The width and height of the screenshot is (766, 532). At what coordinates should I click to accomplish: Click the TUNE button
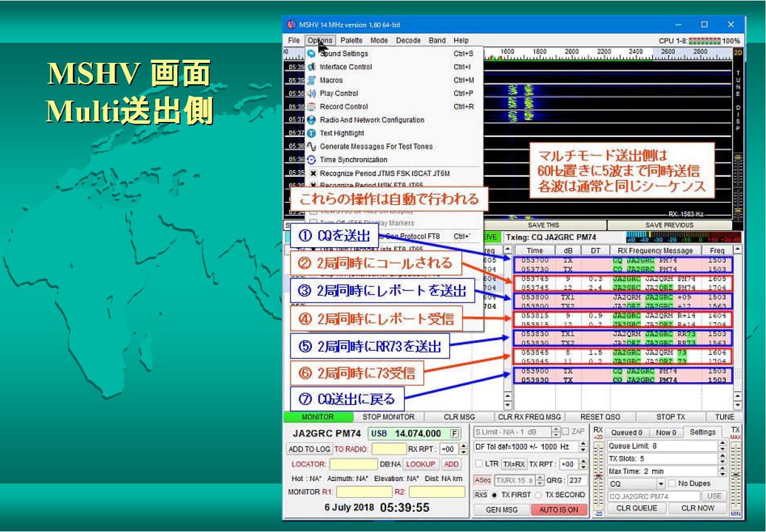[x=724, y=417]
